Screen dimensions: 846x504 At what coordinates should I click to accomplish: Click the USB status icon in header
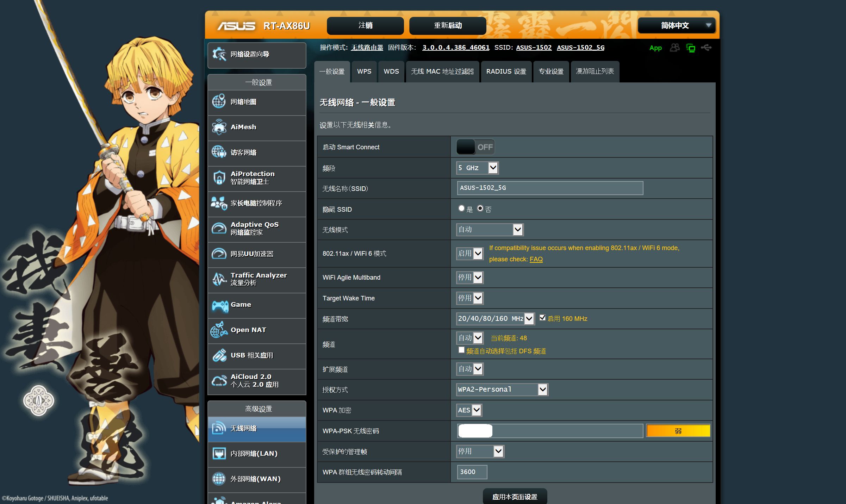706,48
